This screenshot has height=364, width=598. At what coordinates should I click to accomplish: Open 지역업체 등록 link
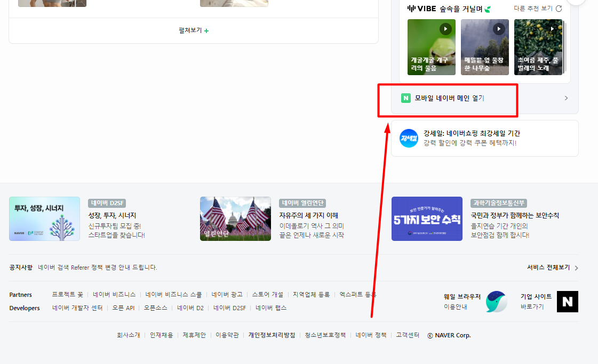click(311, 295)
